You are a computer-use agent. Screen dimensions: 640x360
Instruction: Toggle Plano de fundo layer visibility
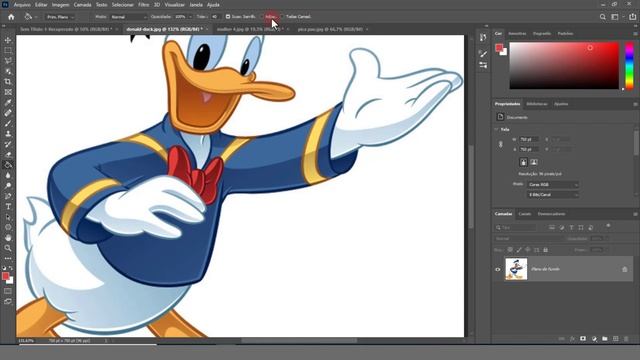click(x=498, y=269)
